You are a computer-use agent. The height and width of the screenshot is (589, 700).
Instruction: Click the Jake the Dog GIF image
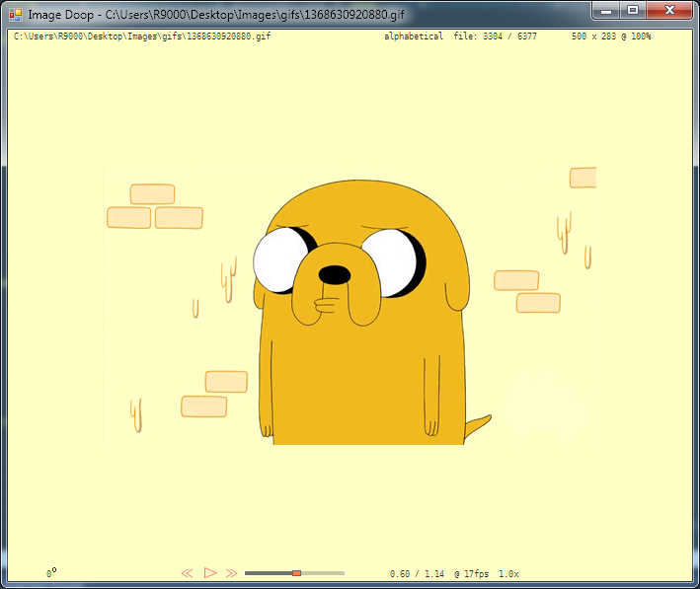click(350, 305)
